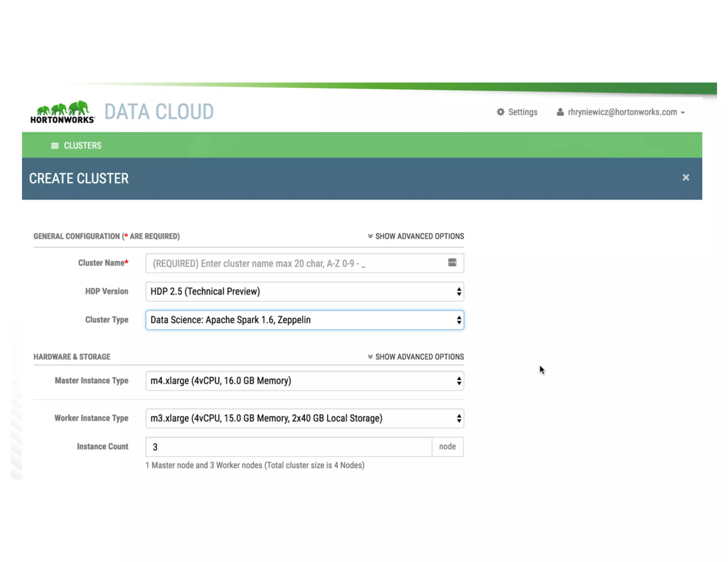
Task: Click the user profile icon
Action: point(560,112)
